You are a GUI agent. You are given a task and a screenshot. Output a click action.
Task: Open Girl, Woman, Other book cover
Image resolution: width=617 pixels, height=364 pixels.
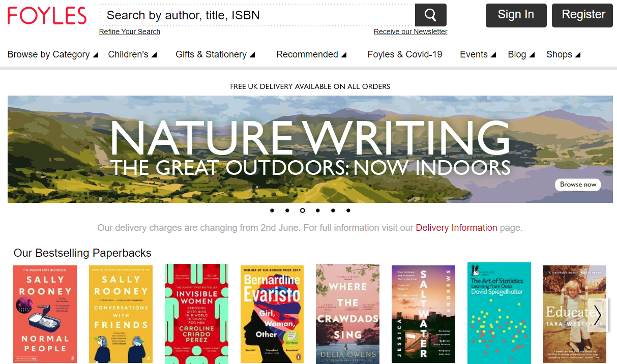click(272, 313)
